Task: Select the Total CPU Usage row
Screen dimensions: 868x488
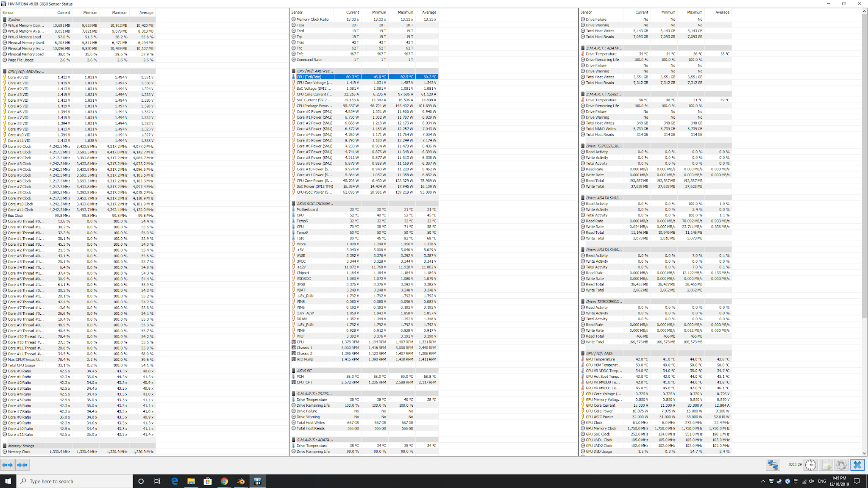Action: tap(78, 365)
